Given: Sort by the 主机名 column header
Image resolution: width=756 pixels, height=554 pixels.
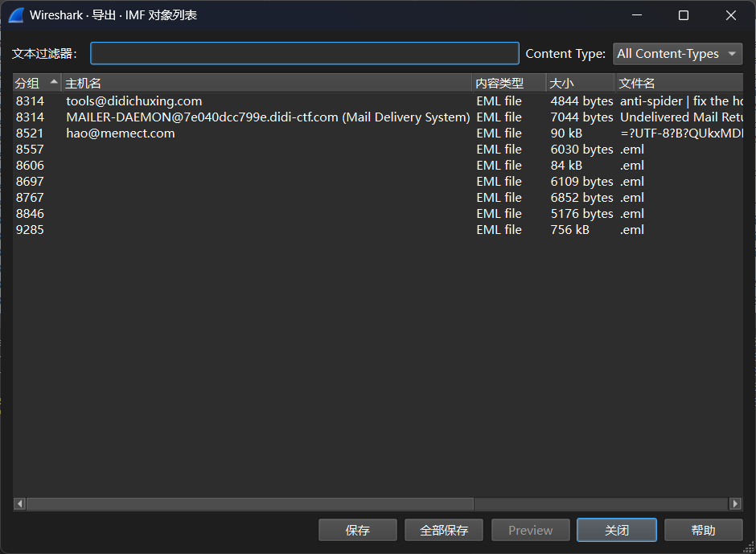Looking at the screenshot, I should pyautogui.click(x=267, y=83).
